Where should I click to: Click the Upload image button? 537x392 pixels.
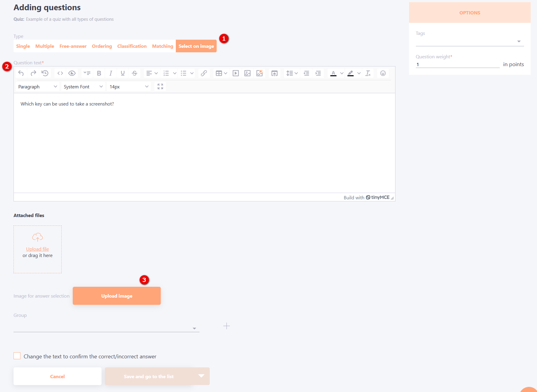coord(117,296)
